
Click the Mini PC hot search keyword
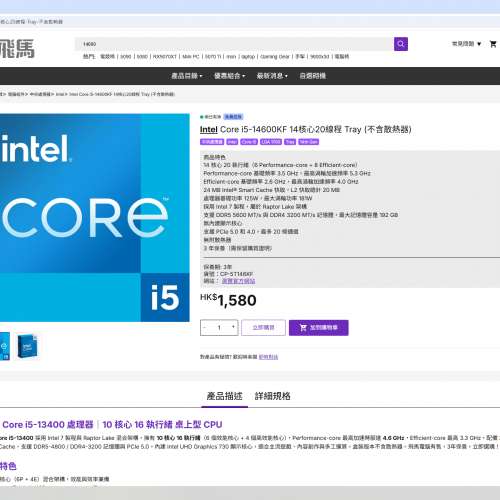(x=191, y=57)
